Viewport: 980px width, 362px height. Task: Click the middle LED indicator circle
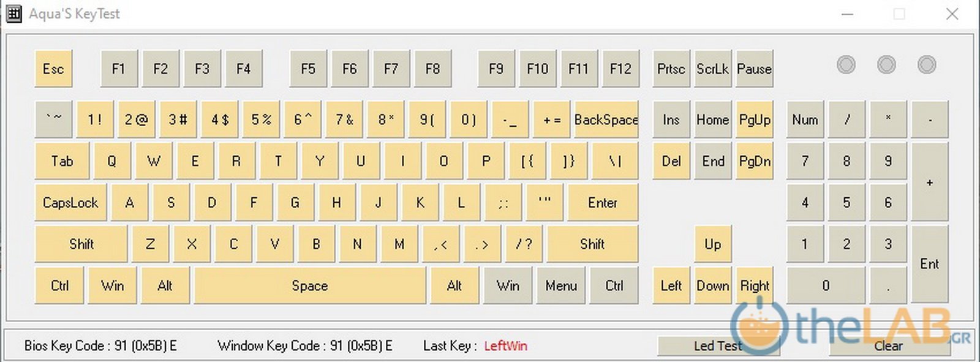tap(886, 65)
